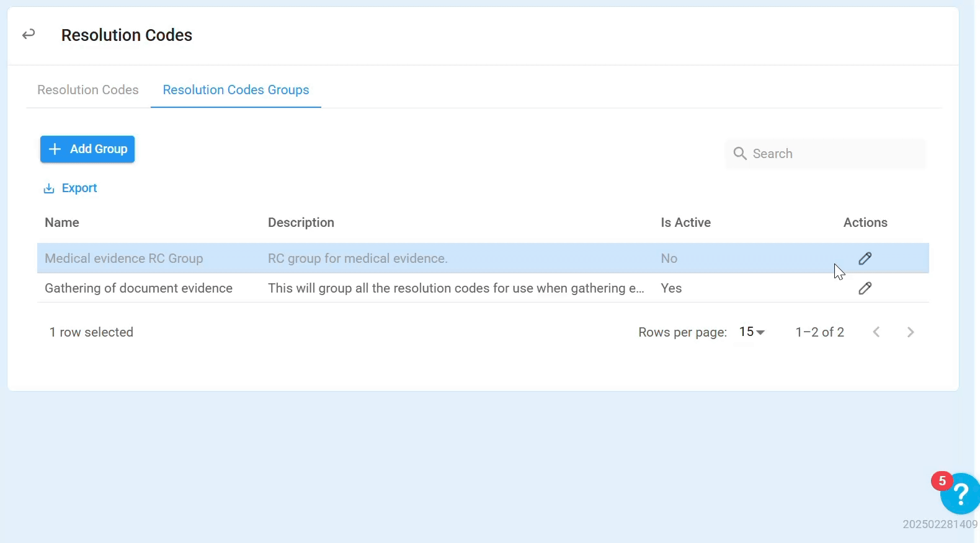
Task: Go to the next page of results
Action: pos(911,332)
